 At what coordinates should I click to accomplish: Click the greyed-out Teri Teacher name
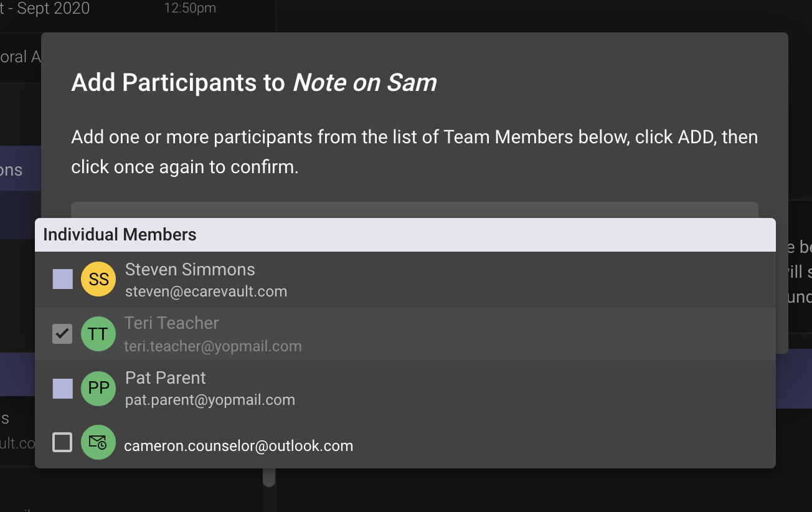click(x=171, y=323)
